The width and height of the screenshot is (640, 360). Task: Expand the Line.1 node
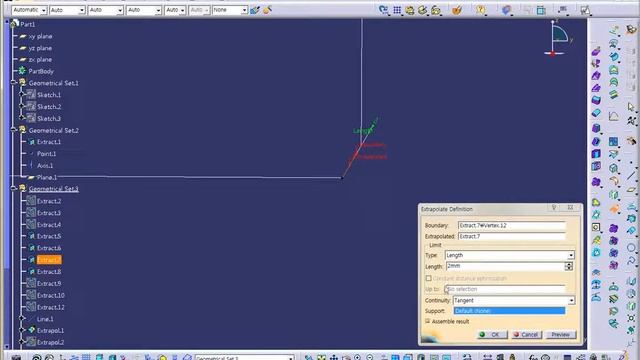(x=22, y=319)
